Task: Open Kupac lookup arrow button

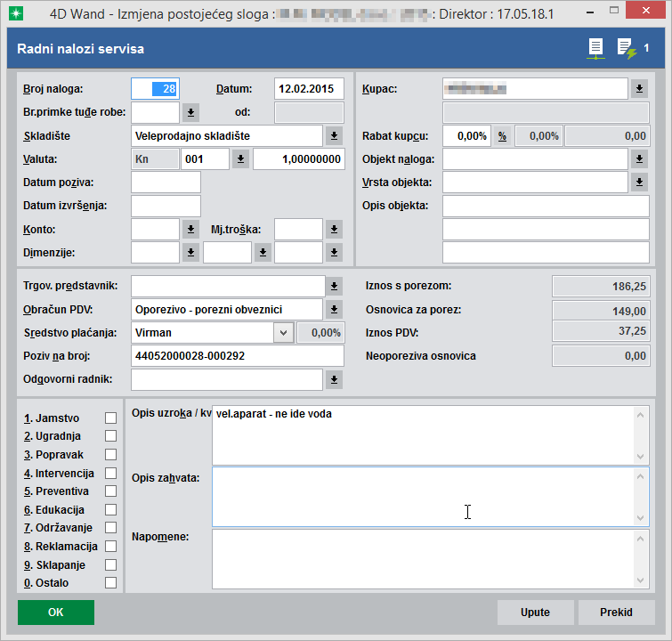Action: pyautogui.click(x=639, y=89)
